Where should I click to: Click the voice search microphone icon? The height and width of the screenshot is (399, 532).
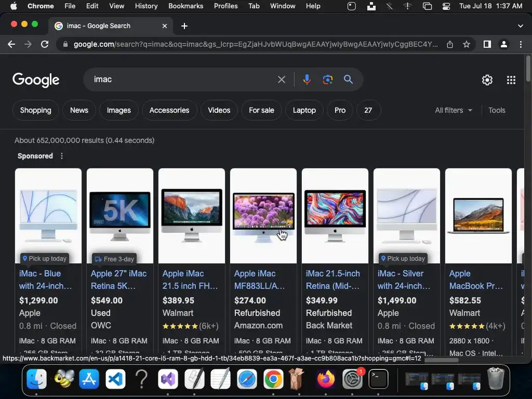pyautogui.click(x=307, y=79)
